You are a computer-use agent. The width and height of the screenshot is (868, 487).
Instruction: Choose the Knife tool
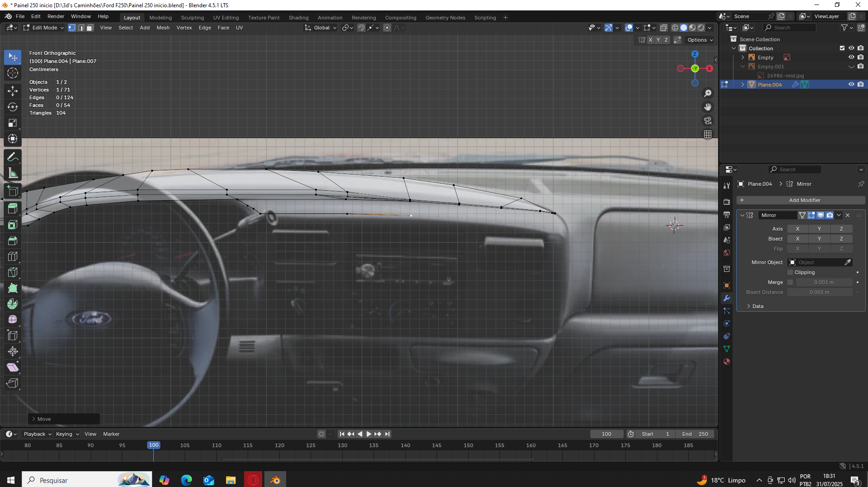click(x=13, y=272)
